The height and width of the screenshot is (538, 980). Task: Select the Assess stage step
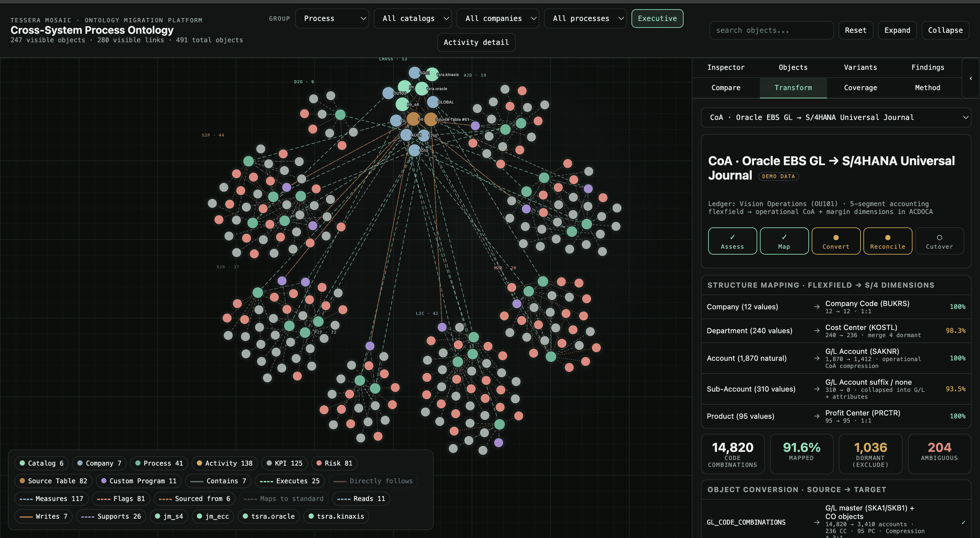(x=732, y=241)
